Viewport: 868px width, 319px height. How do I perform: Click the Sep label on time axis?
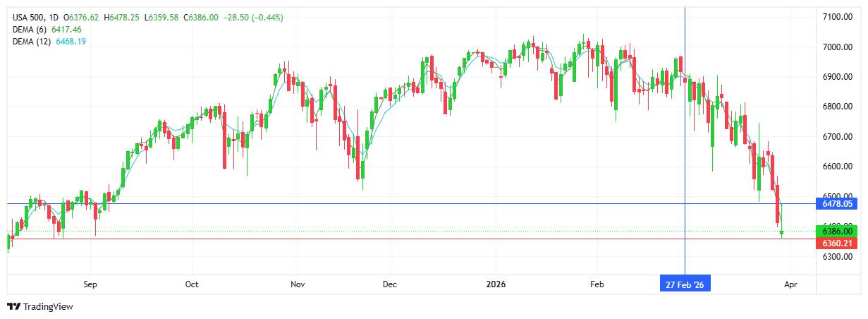pos(90,284)
